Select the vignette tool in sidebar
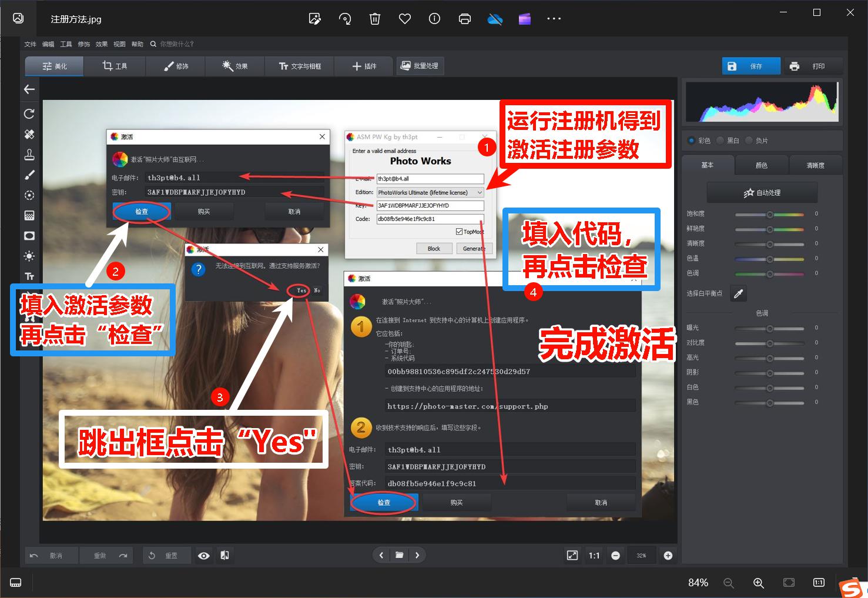The image size is (868, 598). 29,236
